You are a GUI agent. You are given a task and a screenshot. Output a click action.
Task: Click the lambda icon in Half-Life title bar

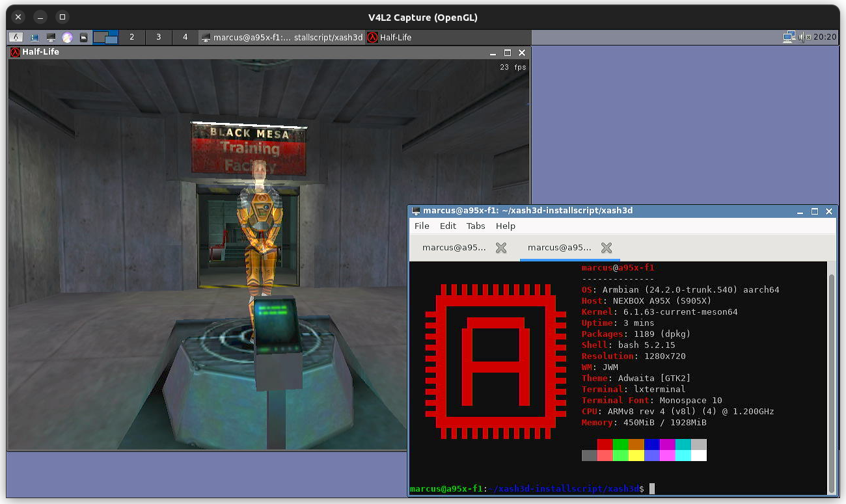coord(15,52)
